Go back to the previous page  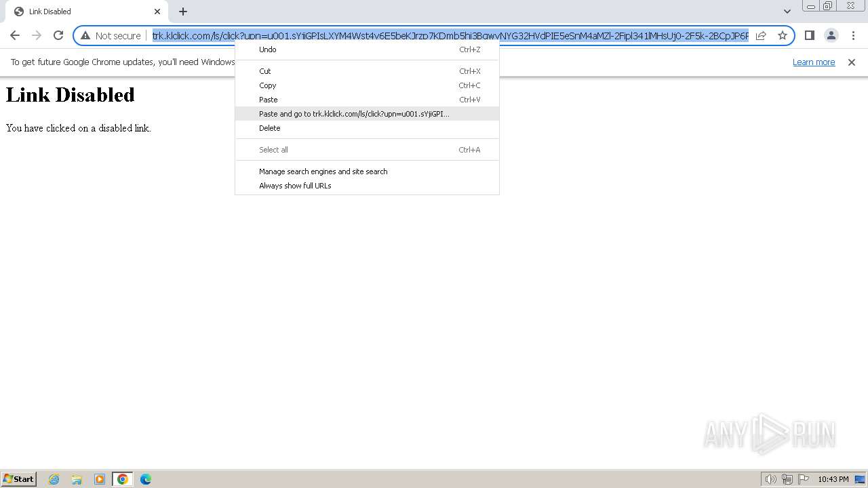(15, 35)
